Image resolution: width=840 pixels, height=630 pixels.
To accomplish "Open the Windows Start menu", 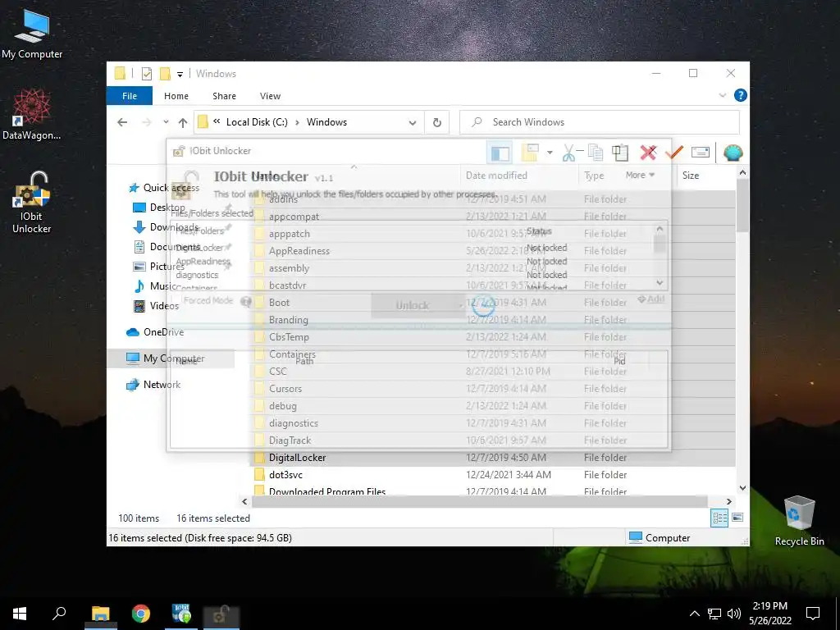I will pos(20,614).
